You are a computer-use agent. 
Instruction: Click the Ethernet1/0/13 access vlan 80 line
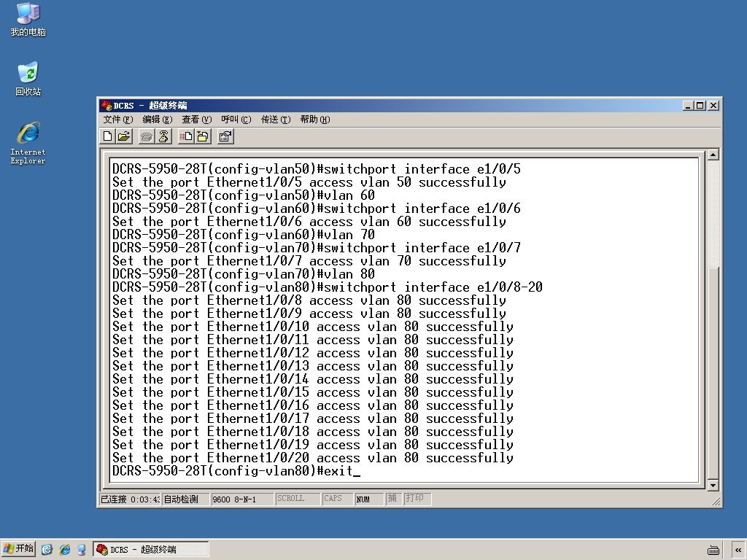point(312,366)
